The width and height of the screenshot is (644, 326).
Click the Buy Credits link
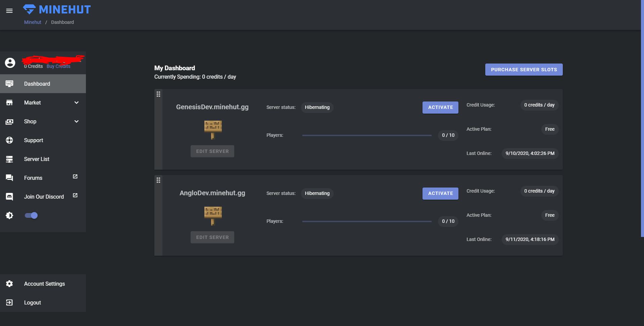58,66
